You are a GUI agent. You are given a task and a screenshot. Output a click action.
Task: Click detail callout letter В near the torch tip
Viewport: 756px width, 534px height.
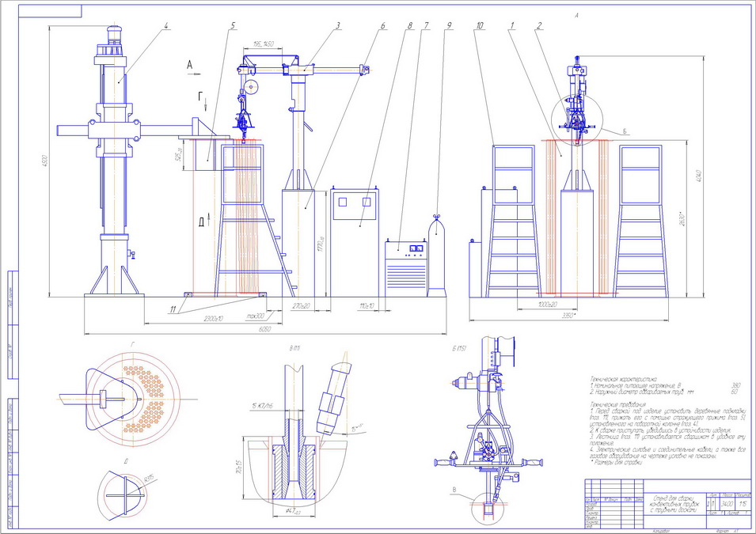point(454,490)
